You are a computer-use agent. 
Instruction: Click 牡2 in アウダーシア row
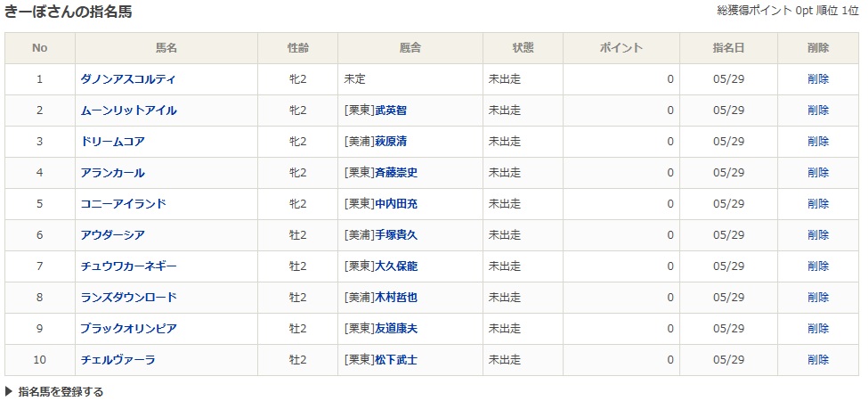pos(298,235)
